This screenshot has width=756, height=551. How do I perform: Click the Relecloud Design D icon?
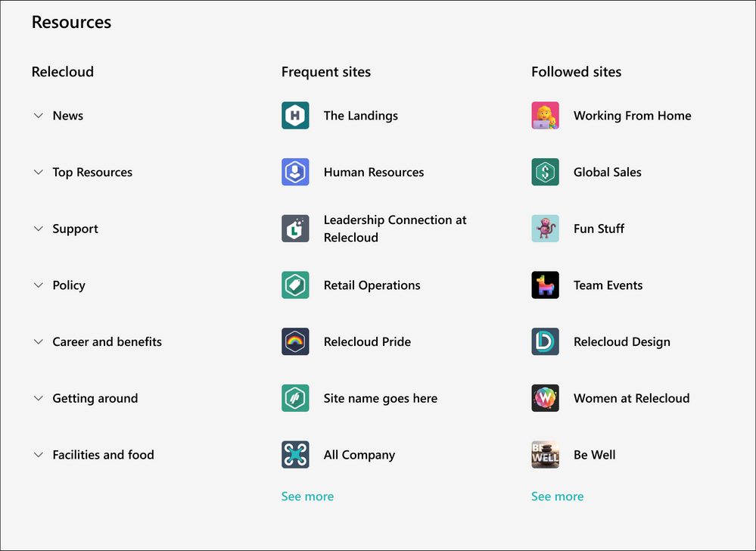[x=545, y=342]
